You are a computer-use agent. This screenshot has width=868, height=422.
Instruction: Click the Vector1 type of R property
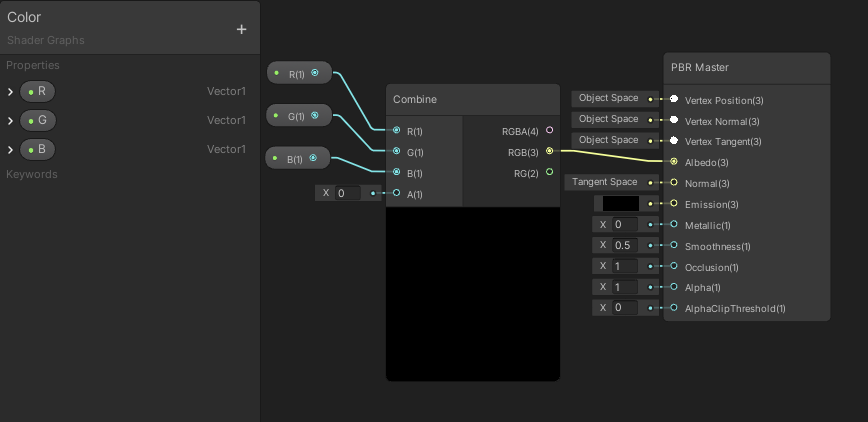click(x=226, y=91)
